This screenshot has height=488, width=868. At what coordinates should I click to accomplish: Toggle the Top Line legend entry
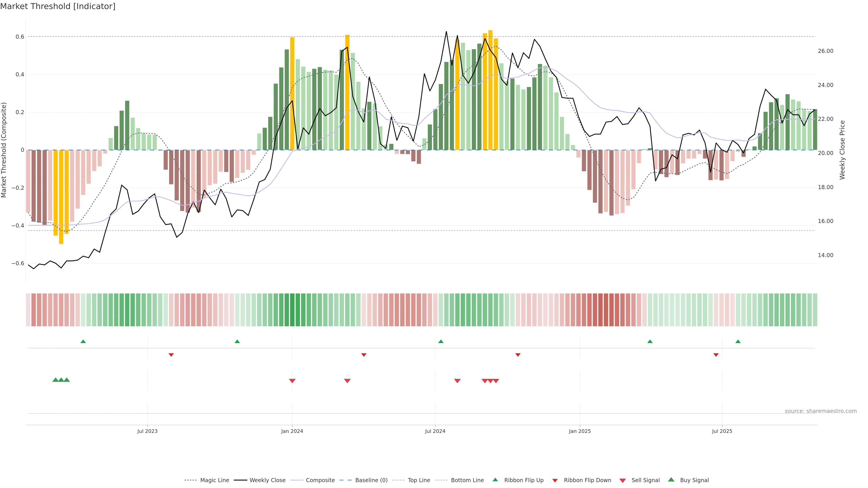(x=419, y=480)
